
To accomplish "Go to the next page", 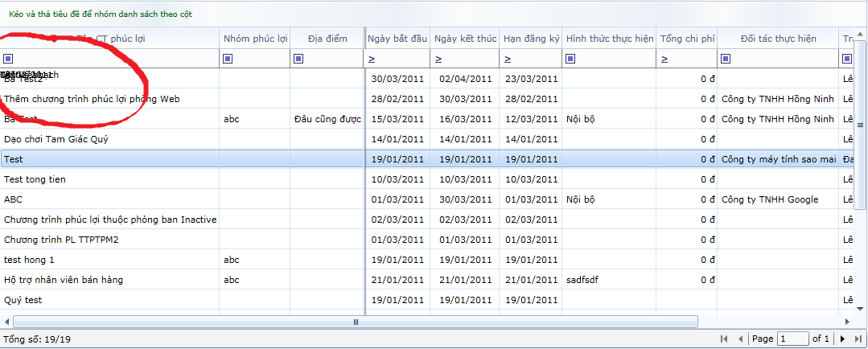I will [842, 339].
